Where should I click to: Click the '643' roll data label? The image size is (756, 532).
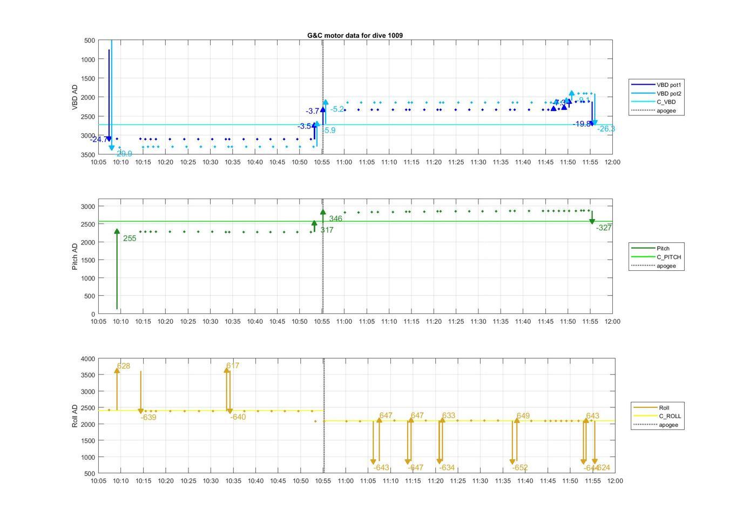[592, 416]
